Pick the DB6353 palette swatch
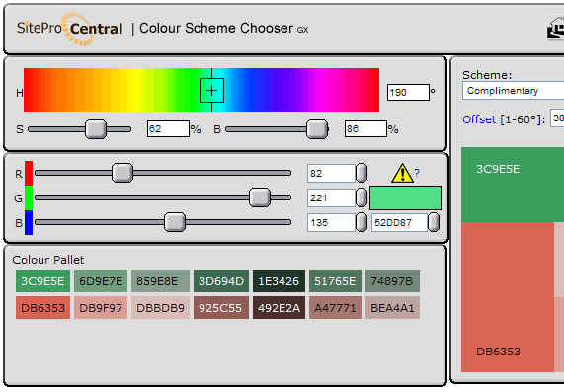The image size is (564, 392). [42, 308]
